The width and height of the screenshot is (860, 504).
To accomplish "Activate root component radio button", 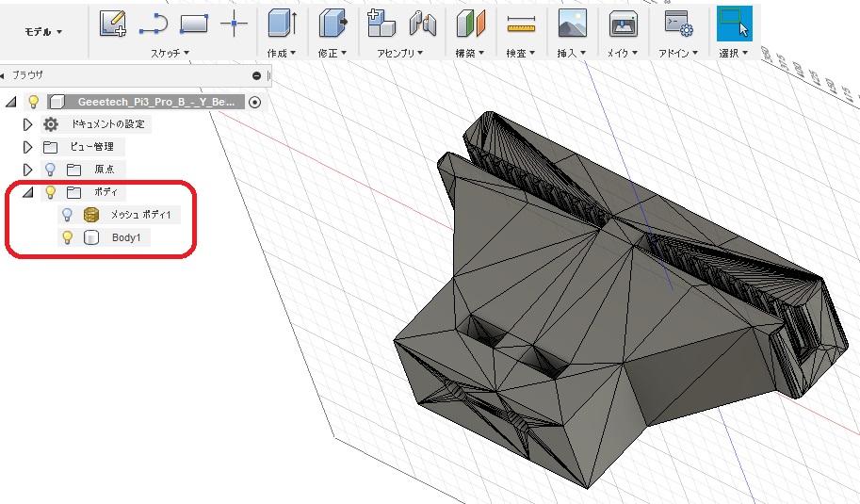I will click(254, 102).
